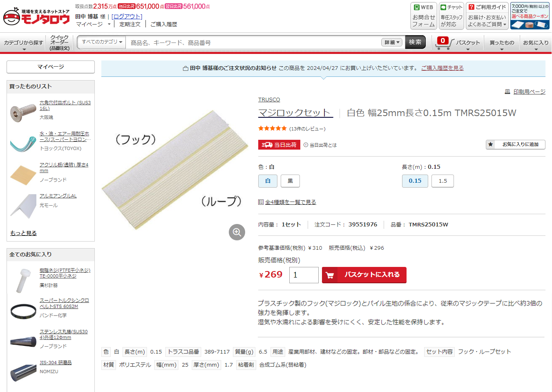Click the same-day shipping info icon

(306, 145)
